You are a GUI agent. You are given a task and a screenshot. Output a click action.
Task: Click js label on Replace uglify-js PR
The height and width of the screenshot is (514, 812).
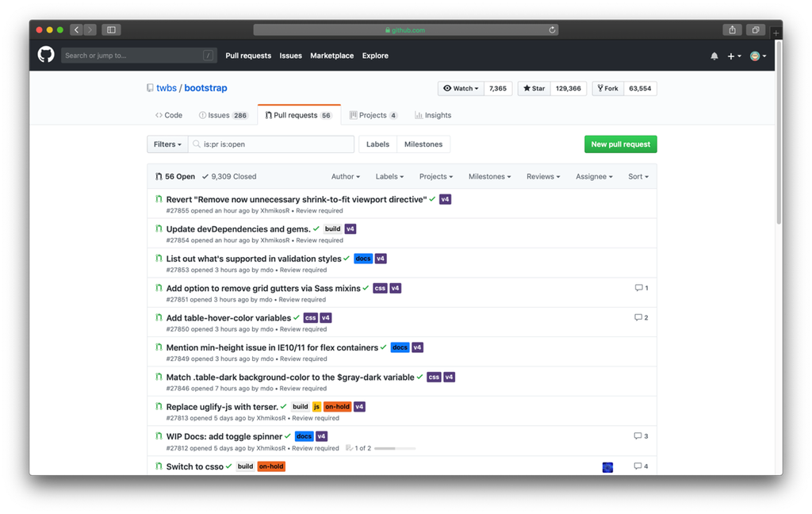(x=316, y=407)
